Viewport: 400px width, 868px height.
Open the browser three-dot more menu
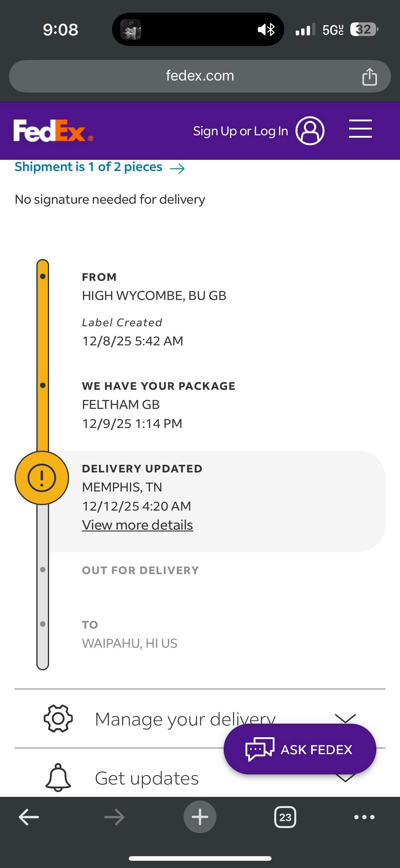point(364,817)
